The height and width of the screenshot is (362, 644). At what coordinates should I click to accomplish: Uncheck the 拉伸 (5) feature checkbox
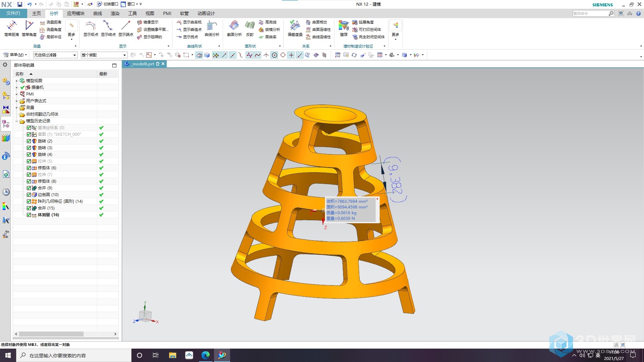tap(29, 161)
